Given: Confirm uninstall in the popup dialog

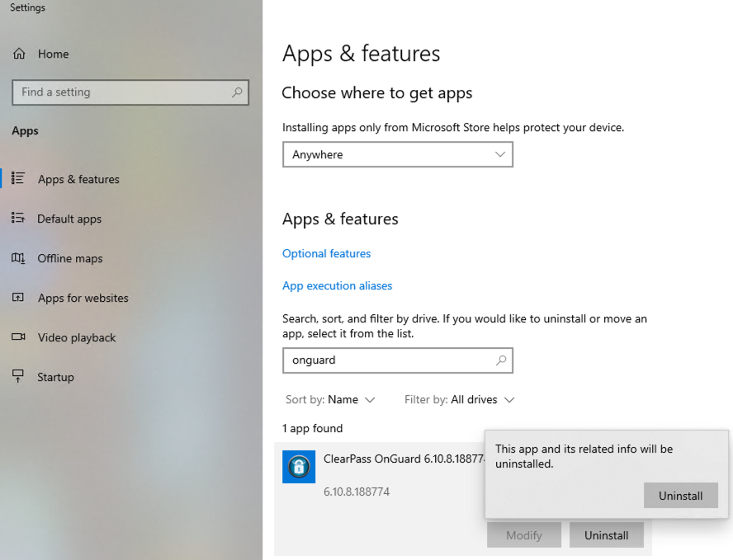Looking at the screenshot, I should [680, 495].
